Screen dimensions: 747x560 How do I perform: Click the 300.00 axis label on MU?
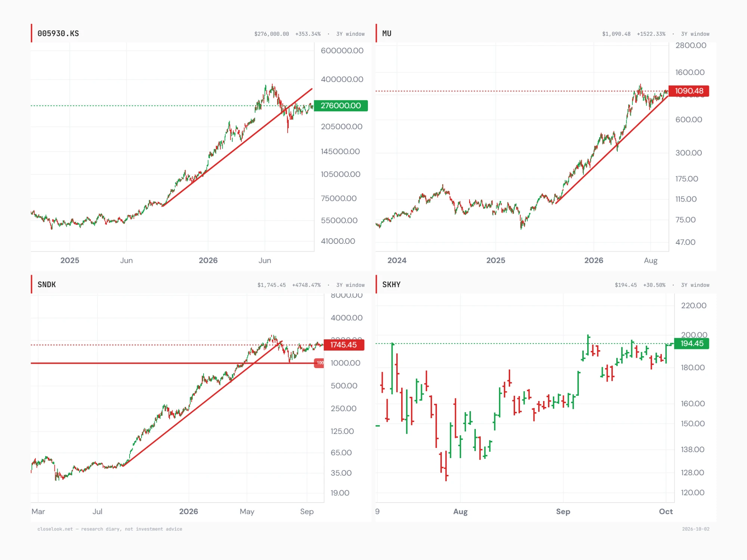(689, 153)
